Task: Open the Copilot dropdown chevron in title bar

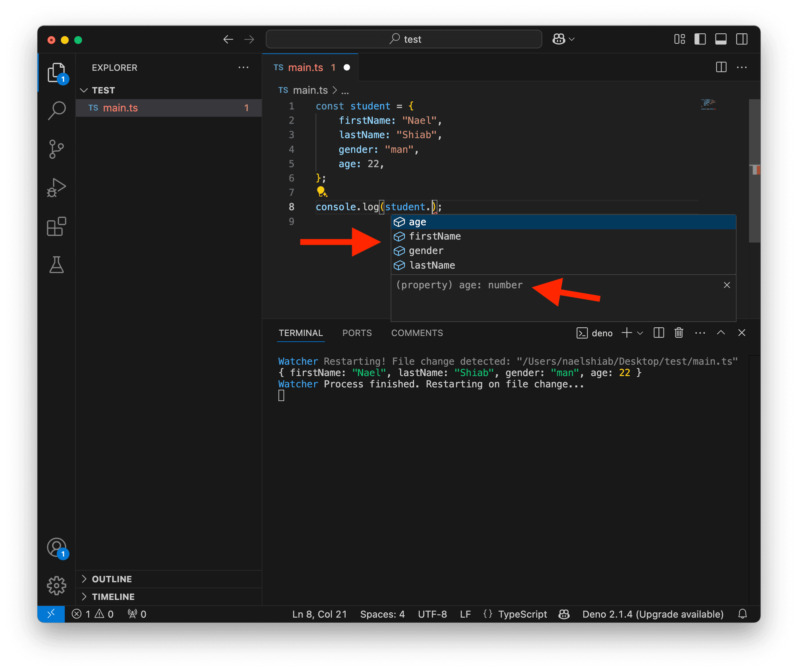Action: (572, 39)
